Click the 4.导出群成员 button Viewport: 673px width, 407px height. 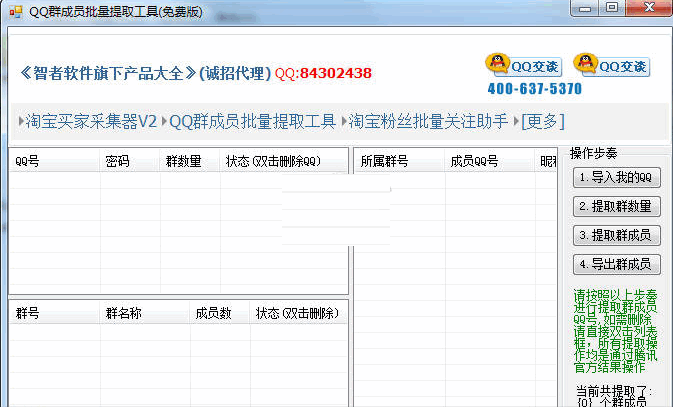pyautogui.click(x=617, y=264)
